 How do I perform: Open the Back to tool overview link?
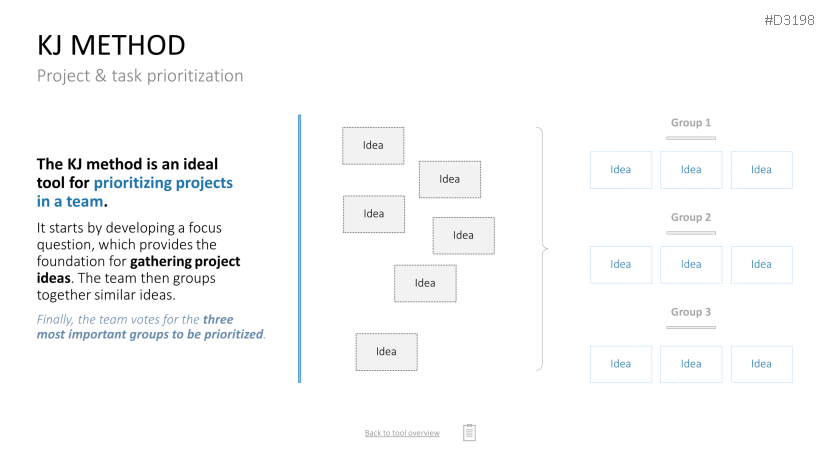pyautogui.click(x=402, y=433)
